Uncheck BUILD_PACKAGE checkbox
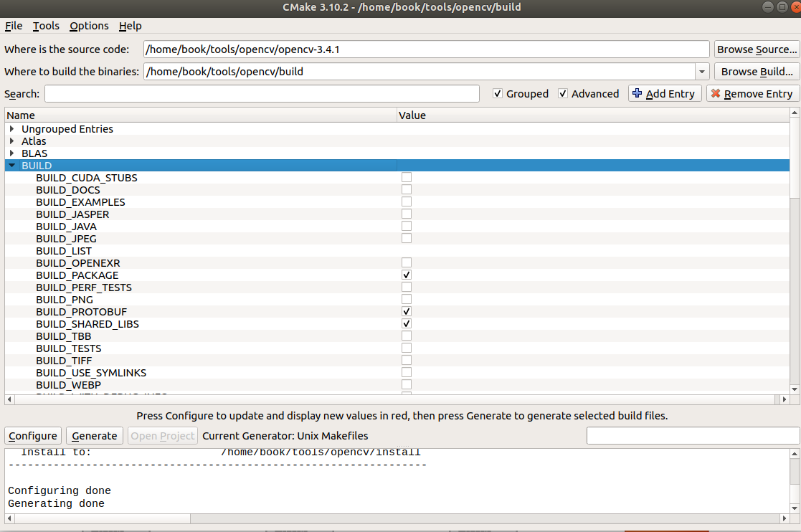801x532 pixels. coord(407,275)
